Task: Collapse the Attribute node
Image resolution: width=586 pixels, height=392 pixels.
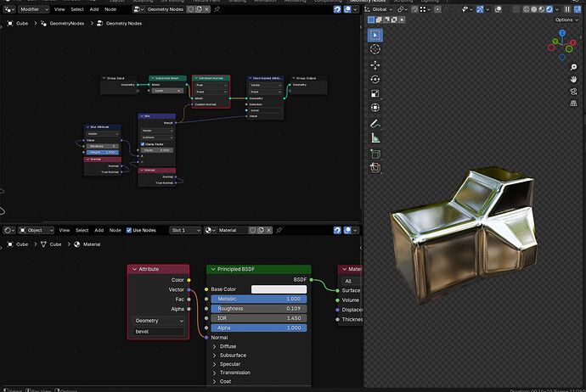Action: tap(134, 269)
